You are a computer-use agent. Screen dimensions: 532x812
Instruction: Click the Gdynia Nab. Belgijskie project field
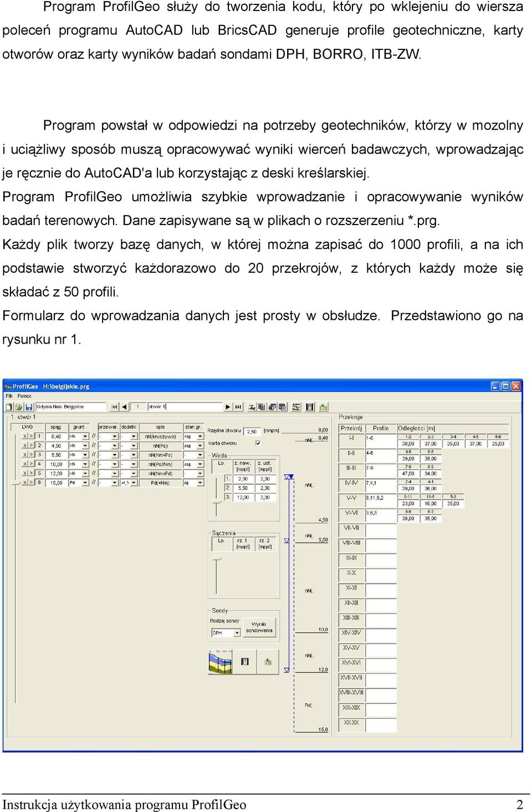click(x=70, y=407)
